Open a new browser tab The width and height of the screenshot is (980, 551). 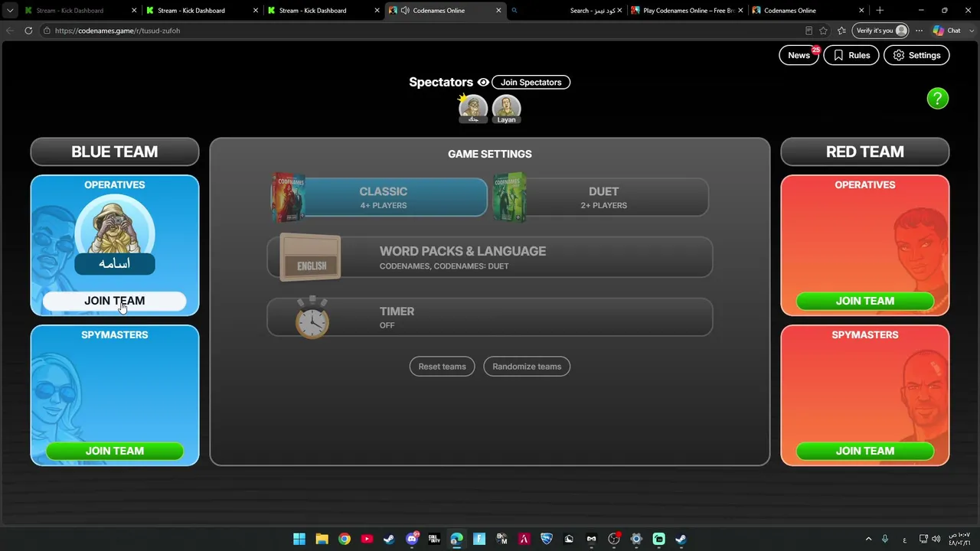[x=880, y=11]
